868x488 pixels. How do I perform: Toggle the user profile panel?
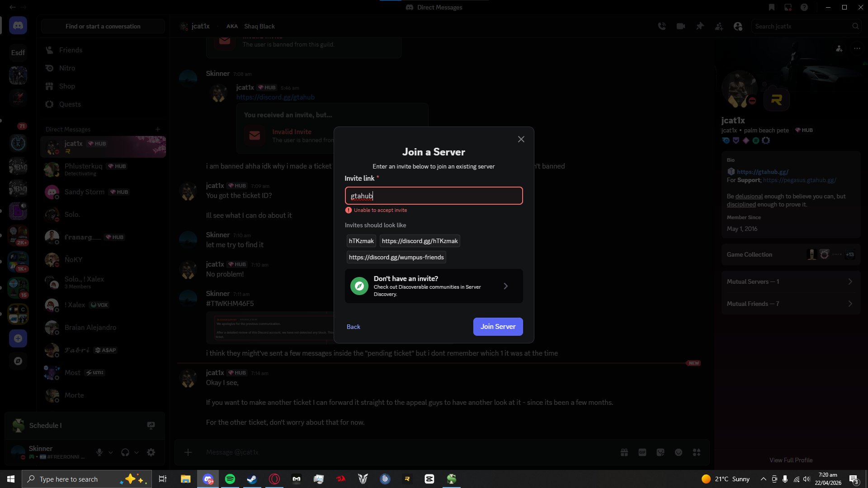click(x=738, y=26)
